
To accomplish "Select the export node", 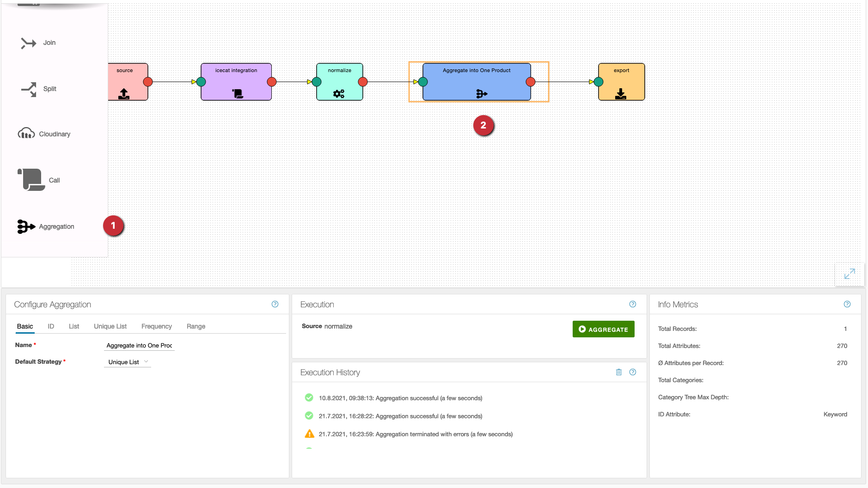I will pyautogui.click(x=621, y=82).
